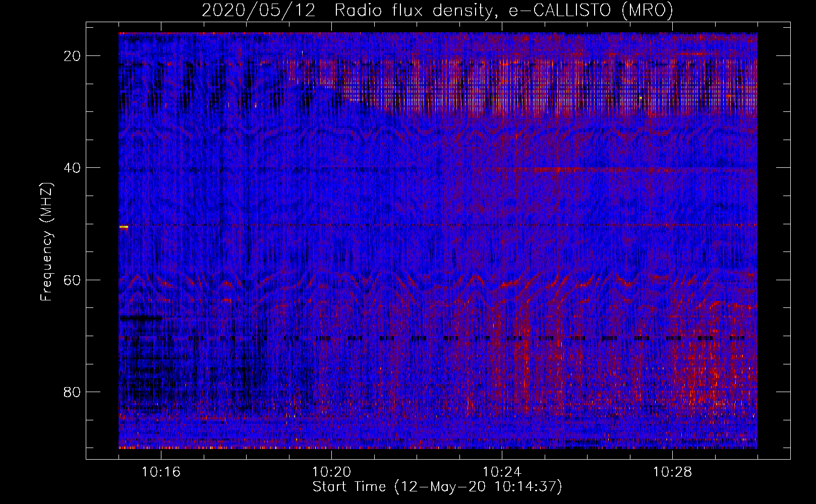Click the 10:28 time tick label
The width and height of the screenshot is (816, 504).
(673, 472)
